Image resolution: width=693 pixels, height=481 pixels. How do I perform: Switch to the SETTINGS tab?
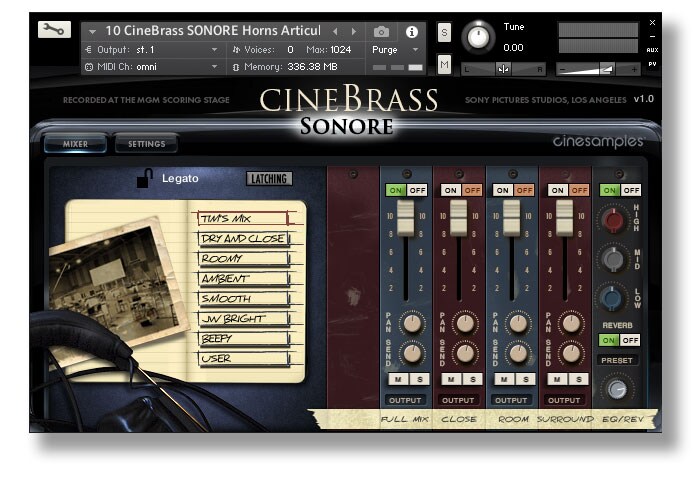(146, 144)
